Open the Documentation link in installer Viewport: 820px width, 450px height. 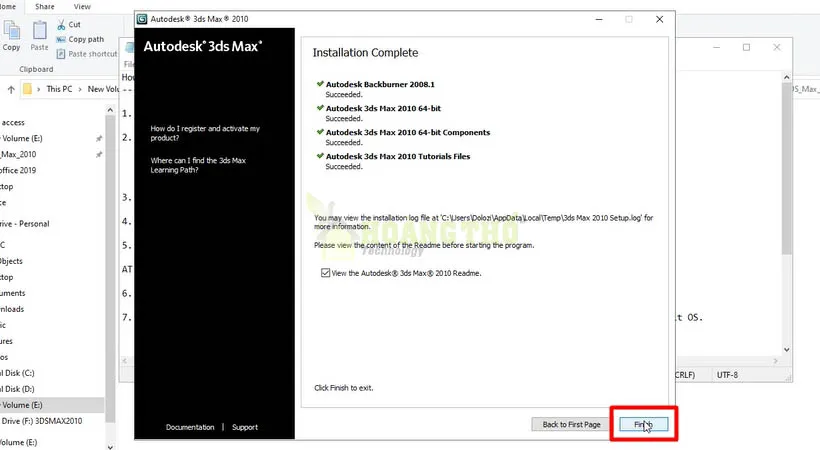tap(190, 427)
